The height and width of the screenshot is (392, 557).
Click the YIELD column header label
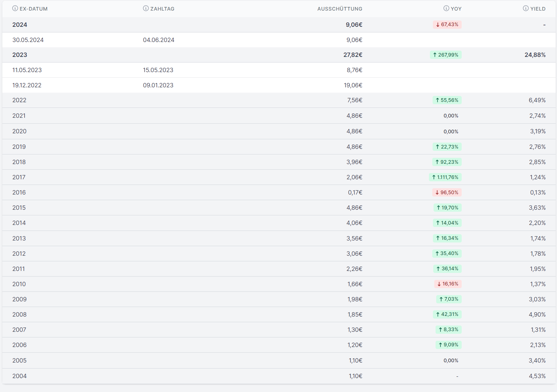pos(538,9)
